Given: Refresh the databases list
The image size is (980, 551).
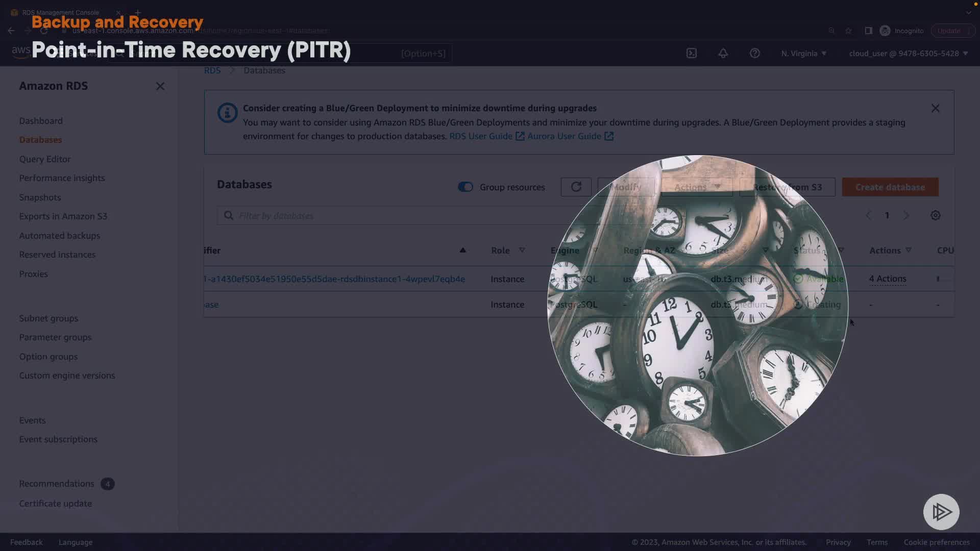Looking at the screenshot, I should [576, 187].
